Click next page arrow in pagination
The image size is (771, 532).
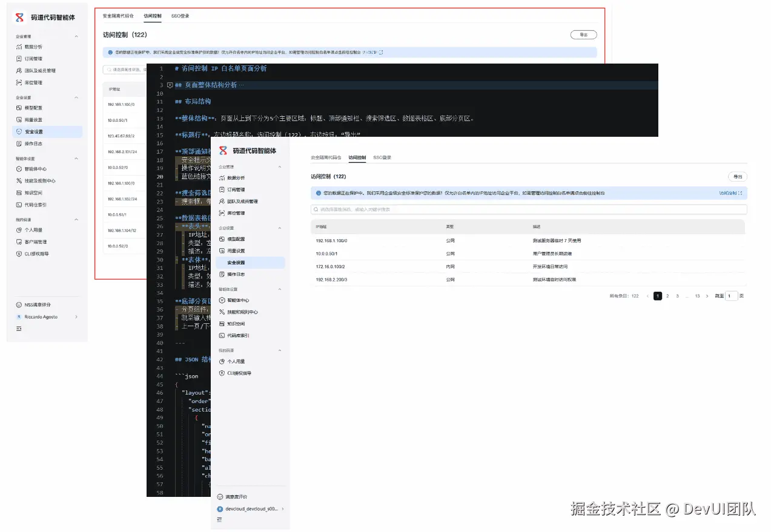(x=707, y=296)
